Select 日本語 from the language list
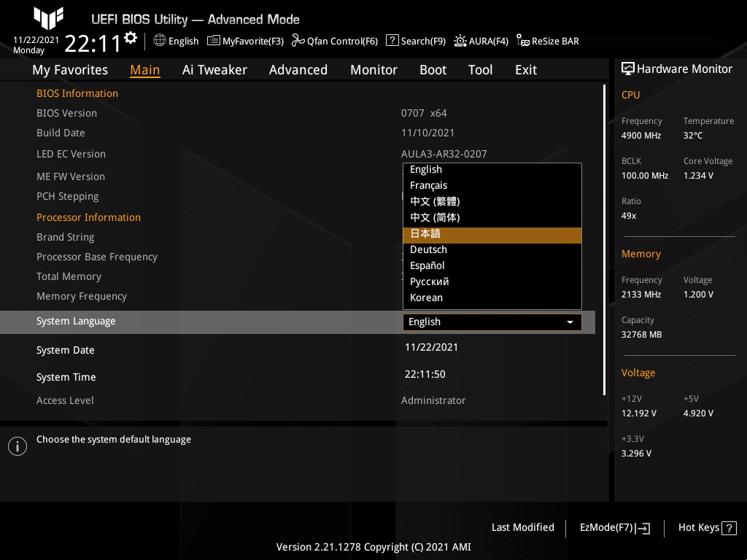 pyautogui.click(x=492, y=234)
